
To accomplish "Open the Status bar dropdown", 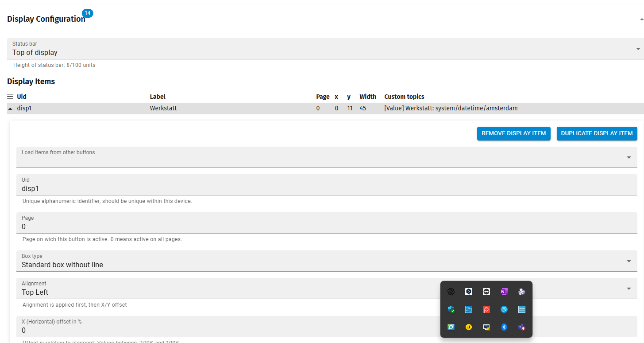I will coord(638,49).
